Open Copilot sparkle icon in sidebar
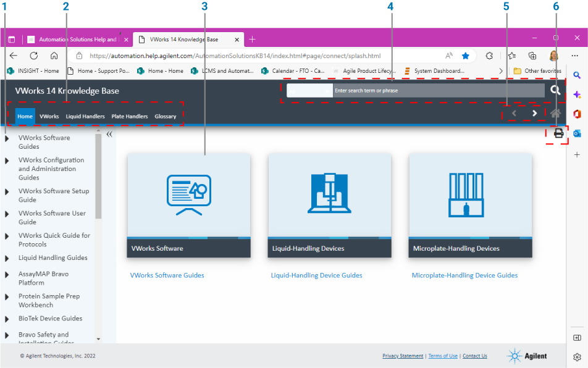588x368 pixels. click(577, 94)
